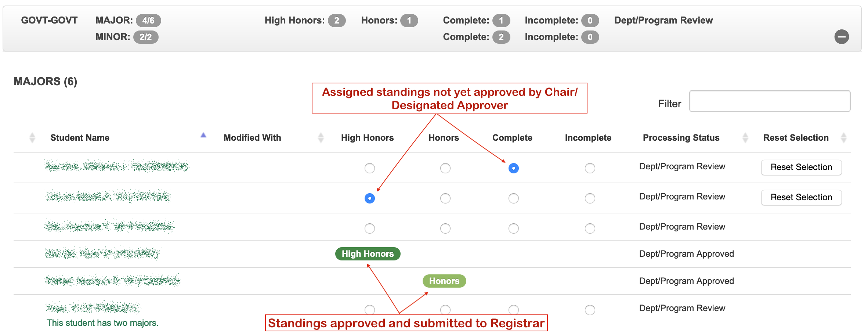Click the blue ascending sort triangle

[x=203, y=135]
